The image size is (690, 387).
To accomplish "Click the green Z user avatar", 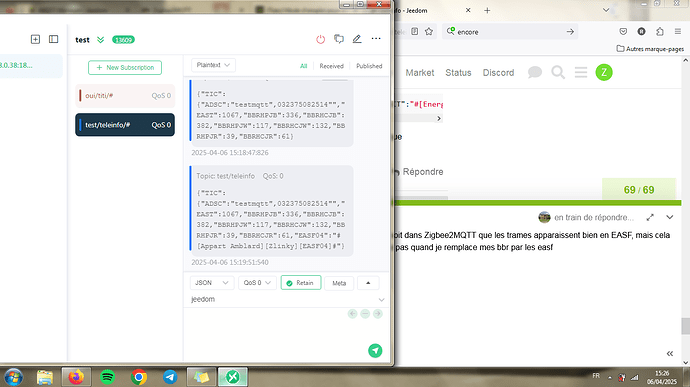I will click(x=604, y=72).
